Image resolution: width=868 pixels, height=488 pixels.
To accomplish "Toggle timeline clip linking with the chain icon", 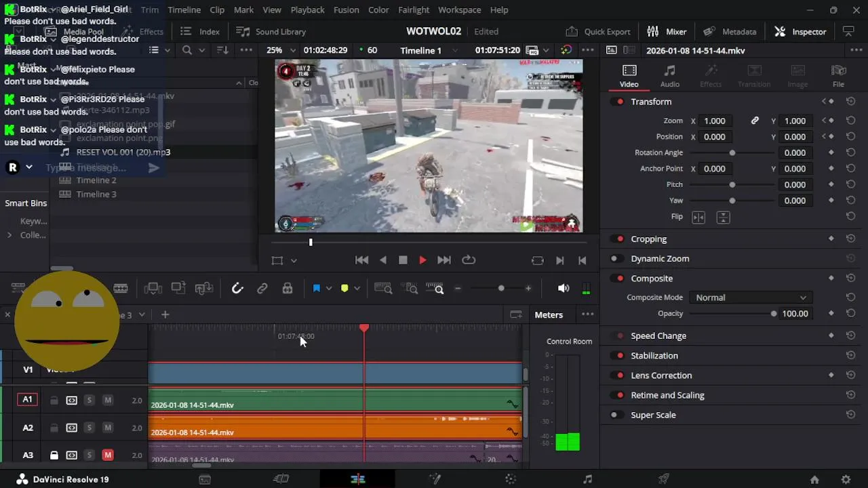I will 262,289.
